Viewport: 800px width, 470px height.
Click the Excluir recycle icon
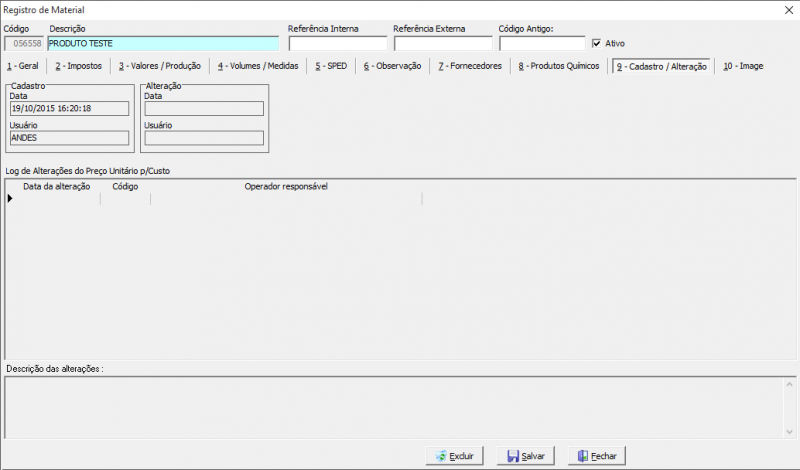click(441, 456)
